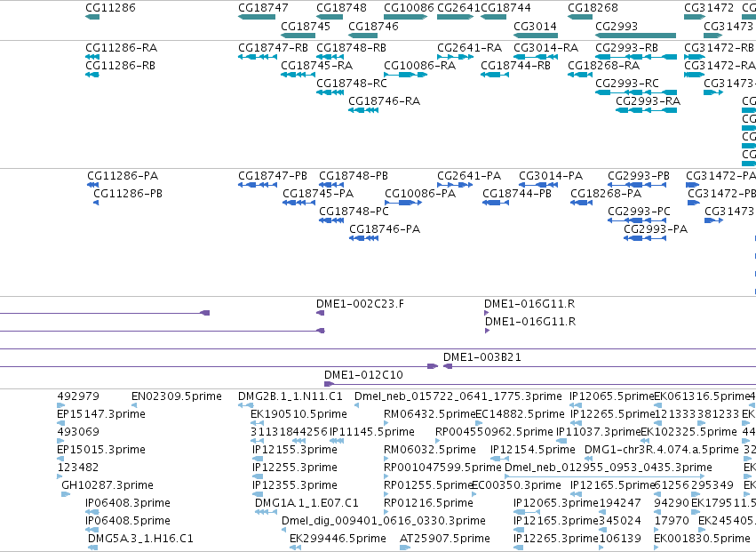756x552 pixels.
Task: Select the Dmel_neb_012955_0953_0435.3prime label
Action: tap(609, 468)
